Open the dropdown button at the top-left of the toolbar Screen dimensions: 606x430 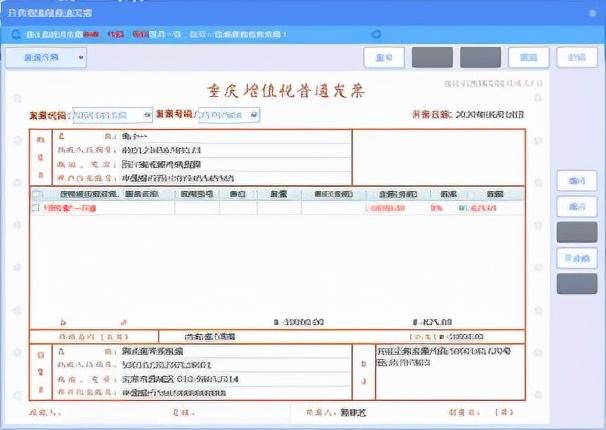(x=46, y=57)
